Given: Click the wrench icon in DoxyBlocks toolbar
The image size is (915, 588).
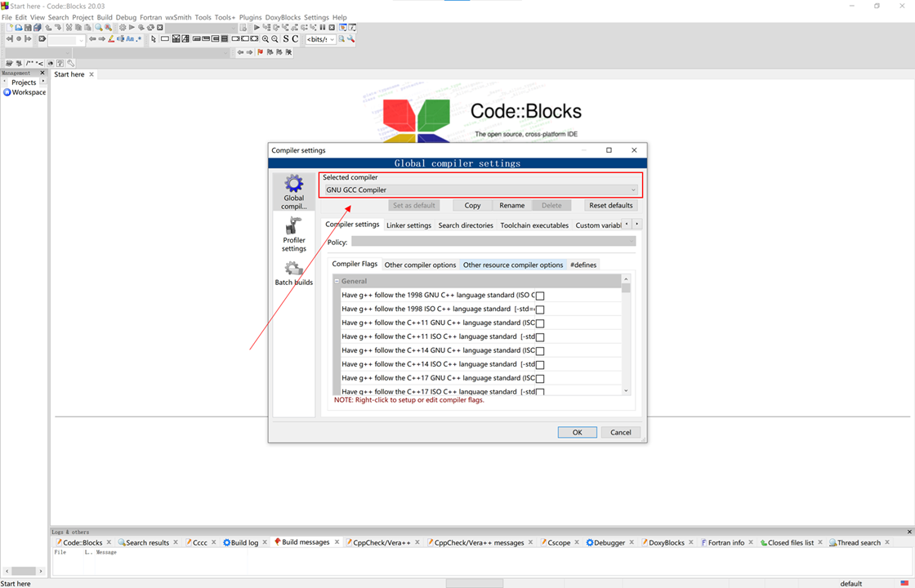Looking at the screenshot, I should coord(70,63).
